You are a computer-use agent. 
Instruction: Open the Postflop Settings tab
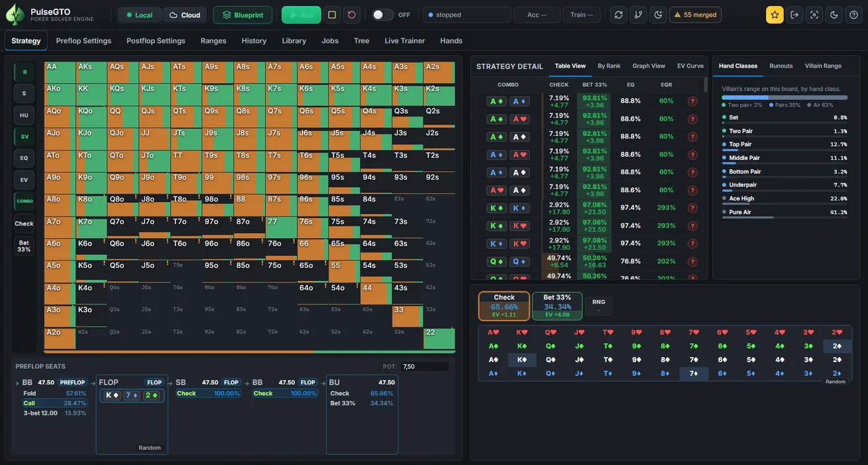pyautogui.click(x=156, y=41)
